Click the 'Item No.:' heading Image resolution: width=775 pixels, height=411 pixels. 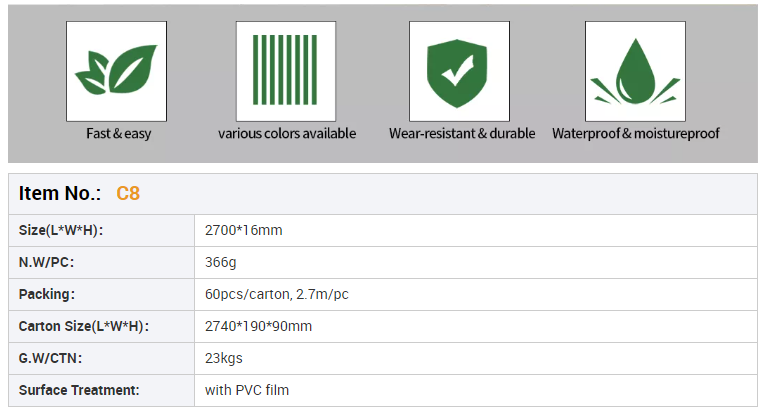pyautogui.click(x=60, y=194)
